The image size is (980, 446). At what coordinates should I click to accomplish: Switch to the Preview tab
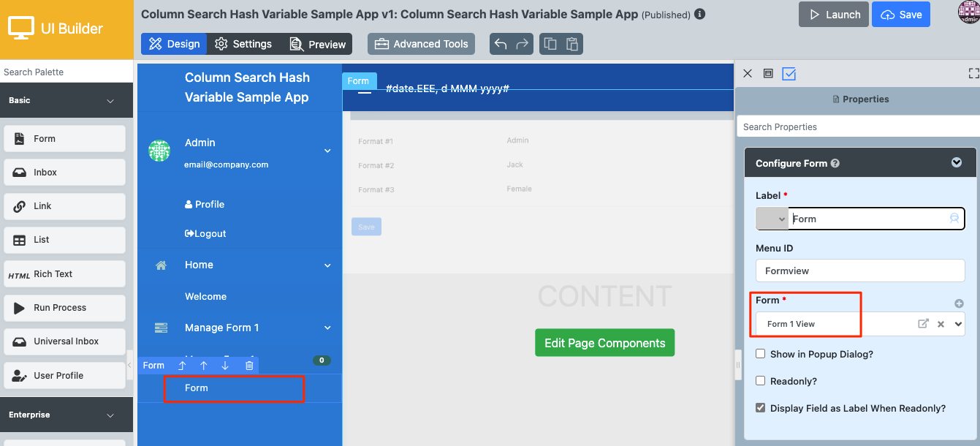(x=316, y=44)
